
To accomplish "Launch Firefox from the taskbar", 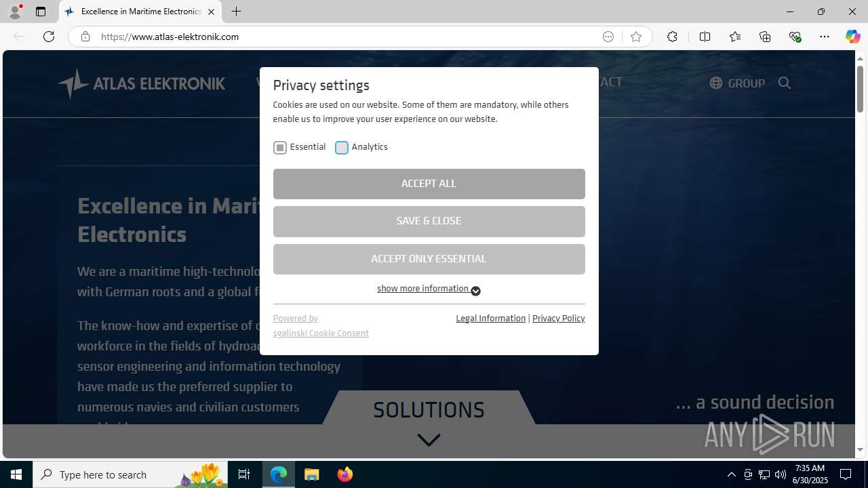I will [344, 474].
